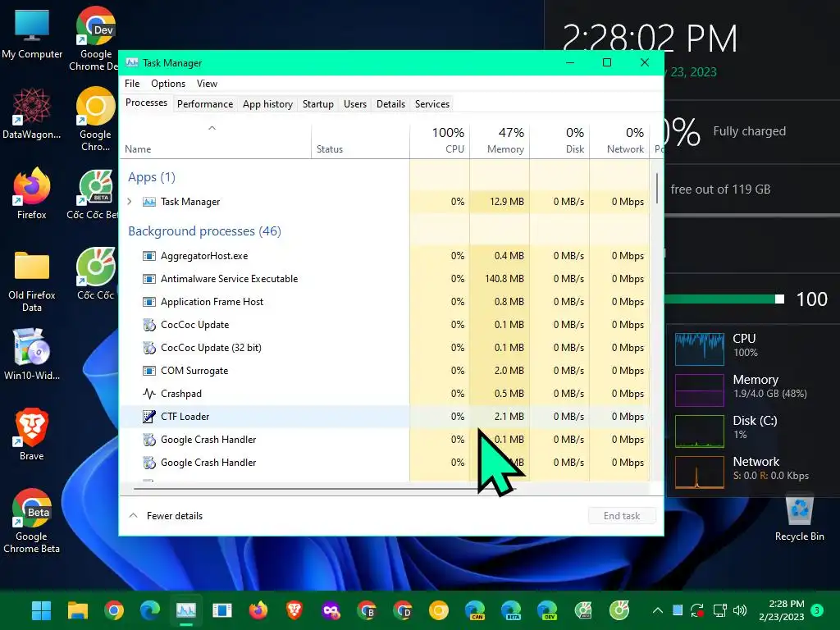
Task: Open the Recycle Bin
Action: click(x=799, y=518)
